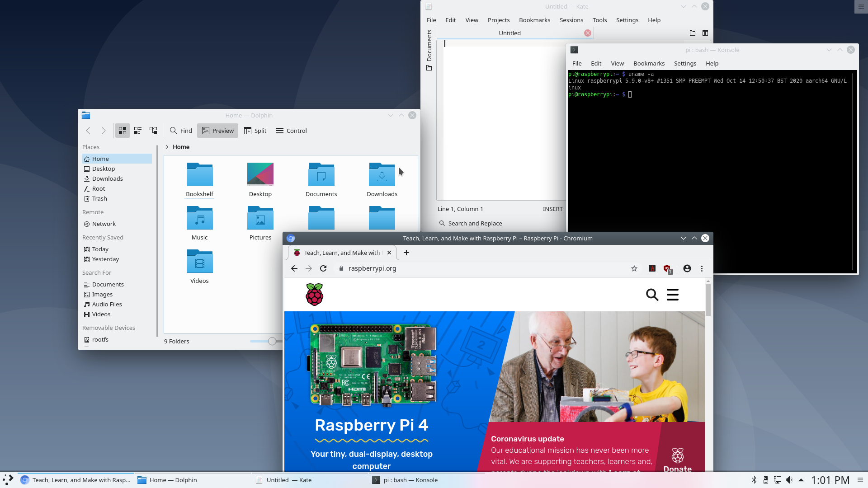
Task: Switch Dolphin to icons view mode
Action: coord(122,131)
